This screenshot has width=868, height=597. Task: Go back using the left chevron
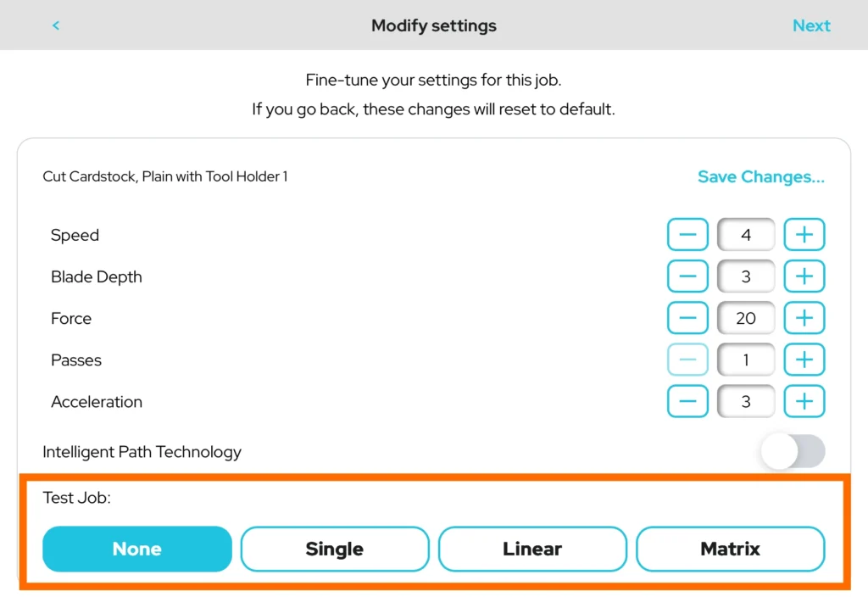pos(56,25)
